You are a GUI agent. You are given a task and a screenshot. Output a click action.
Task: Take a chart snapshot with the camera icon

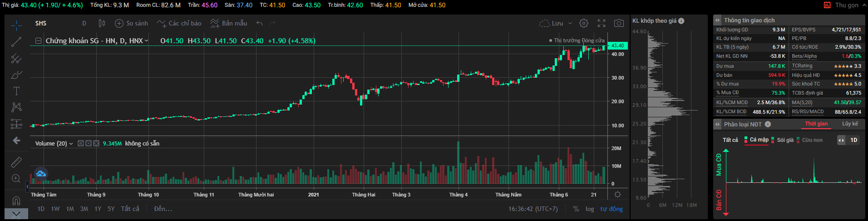pos(618,23)
